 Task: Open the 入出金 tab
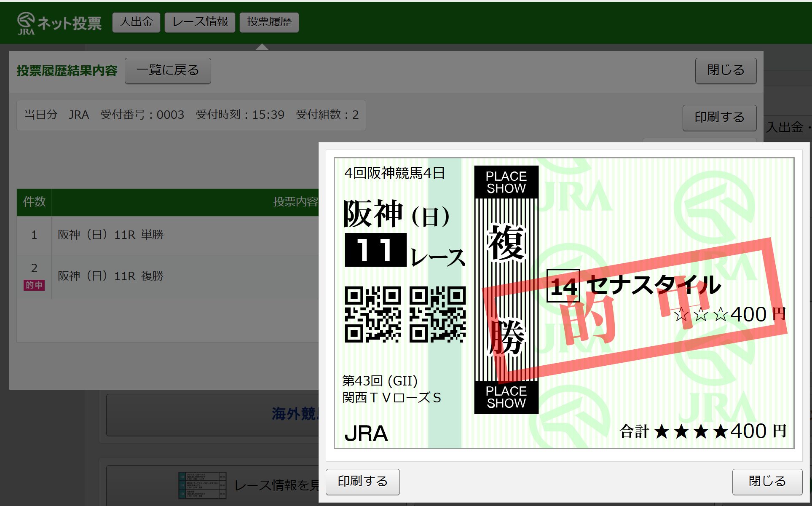pyautogui.click(x=136, y=22)
